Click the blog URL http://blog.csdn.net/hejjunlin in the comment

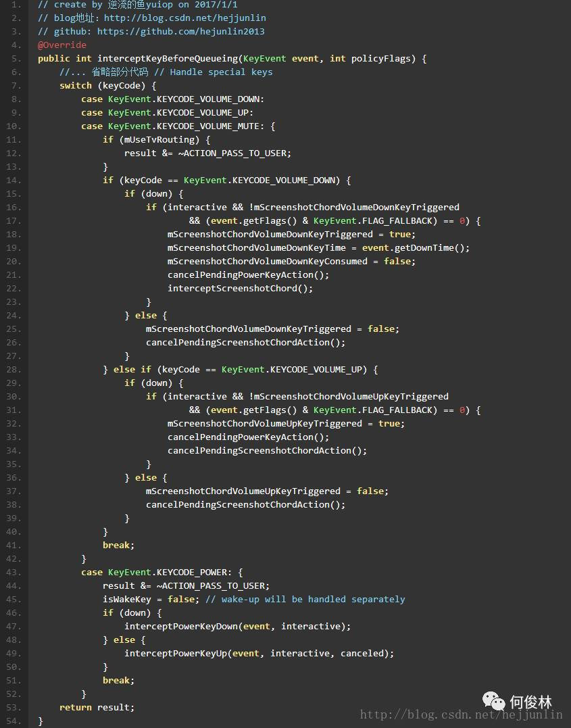tap(184, 18)
